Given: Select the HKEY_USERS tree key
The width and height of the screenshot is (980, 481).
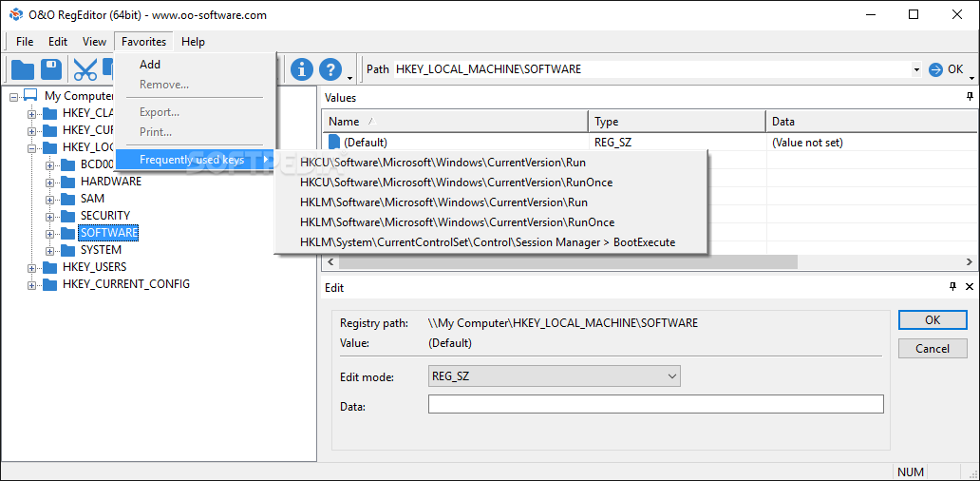Looking at the screenshot, I should click(x=94, y=267).
